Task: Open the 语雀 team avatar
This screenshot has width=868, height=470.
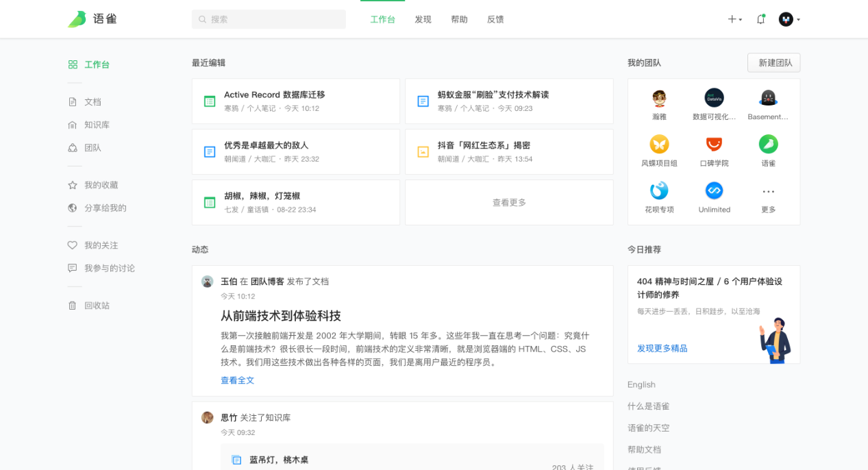Action: (768, 145)
